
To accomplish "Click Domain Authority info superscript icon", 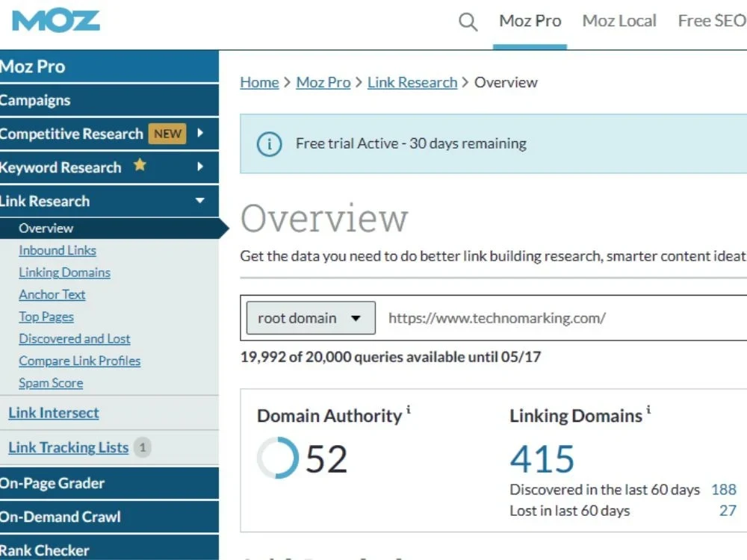I will point(409,409).
